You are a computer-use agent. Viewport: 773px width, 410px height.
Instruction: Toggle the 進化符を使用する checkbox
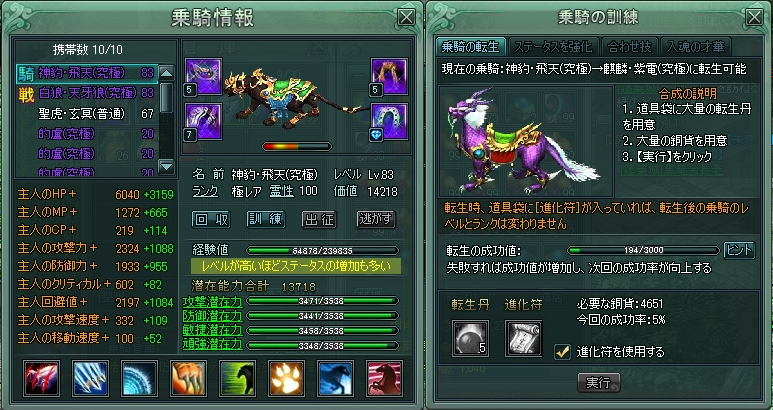(x=562, y=351)
